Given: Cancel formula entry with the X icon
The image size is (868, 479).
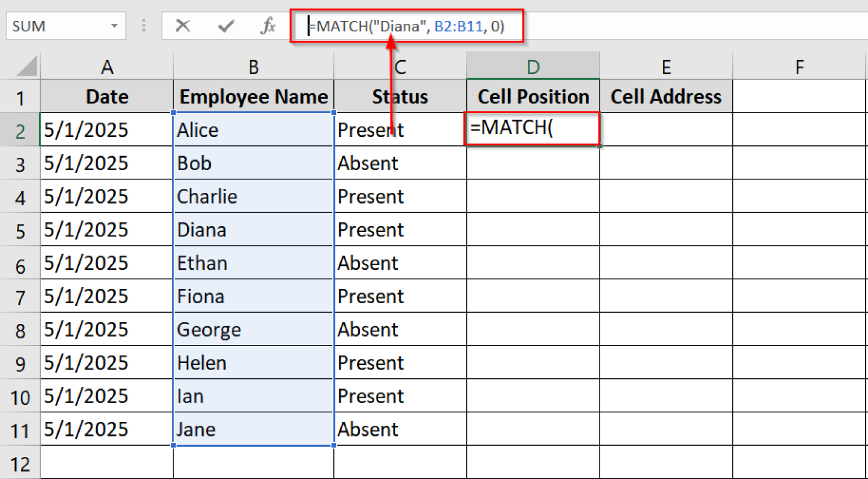Looking at the screenshot, I should pyautogui.click(x=183, y=25).
